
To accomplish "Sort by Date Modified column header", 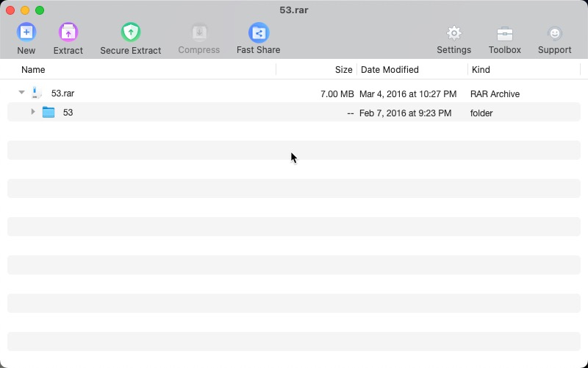I will [390, 70].
